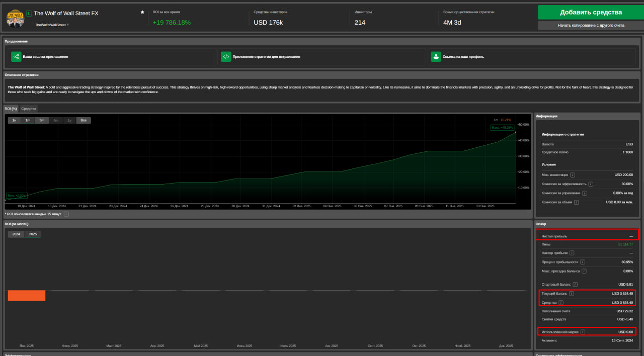Show info for Макс. просадка баланса
Screen dimensions: 644x356
point(584,271)
